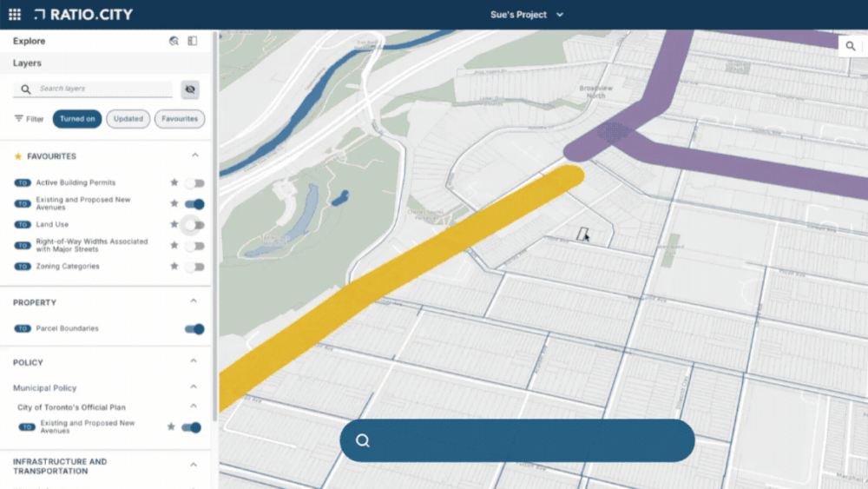Click the large blue search bar on map
868x489 pixels.
point(517,441)
